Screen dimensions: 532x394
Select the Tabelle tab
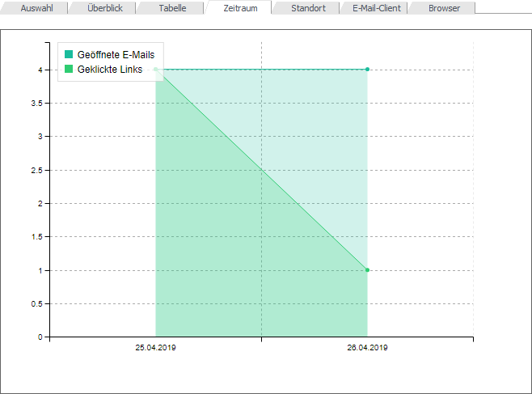172,8
